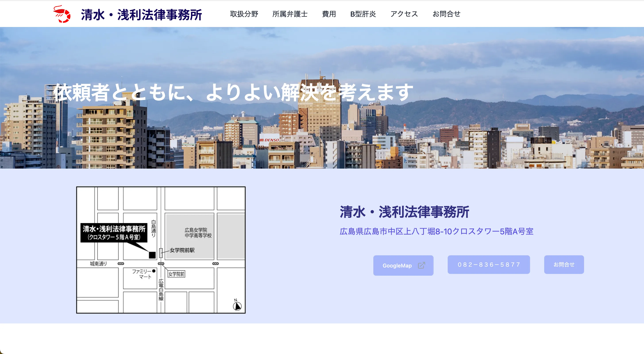
Task: Open the 清水・浅利法律事務所 header title link
Action: [141, 15]
